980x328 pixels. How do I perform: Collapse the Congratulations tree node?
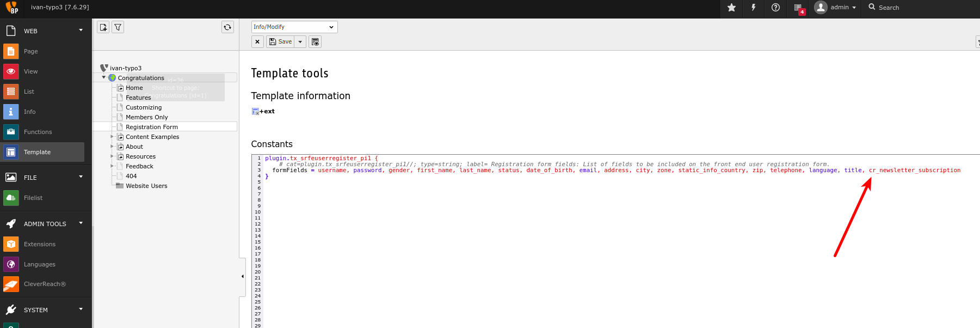(x=104, y=77)
